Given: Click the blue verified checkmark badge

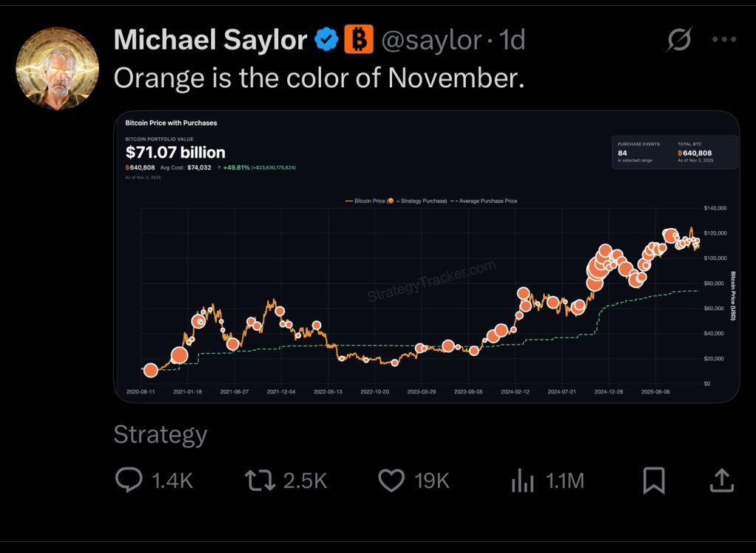Looking at the screenshot, I should (x=326, y=40).
